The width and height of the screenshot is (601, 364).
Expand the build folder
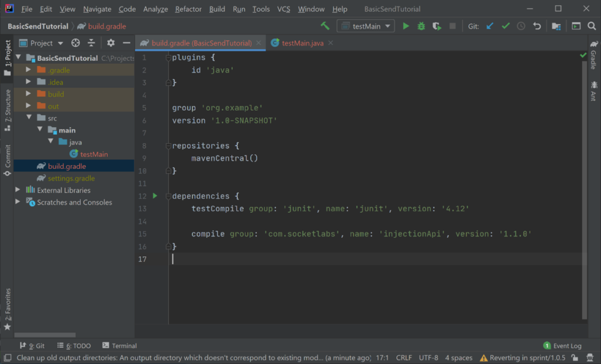(x=28, y=94)
